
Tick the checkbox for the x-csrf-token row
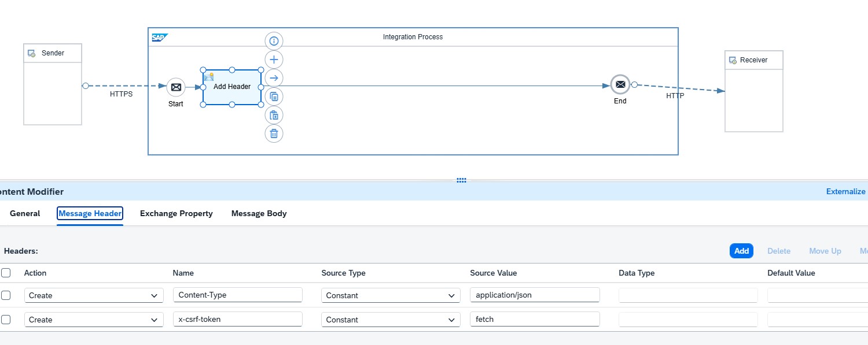click(x=6, y=320)
